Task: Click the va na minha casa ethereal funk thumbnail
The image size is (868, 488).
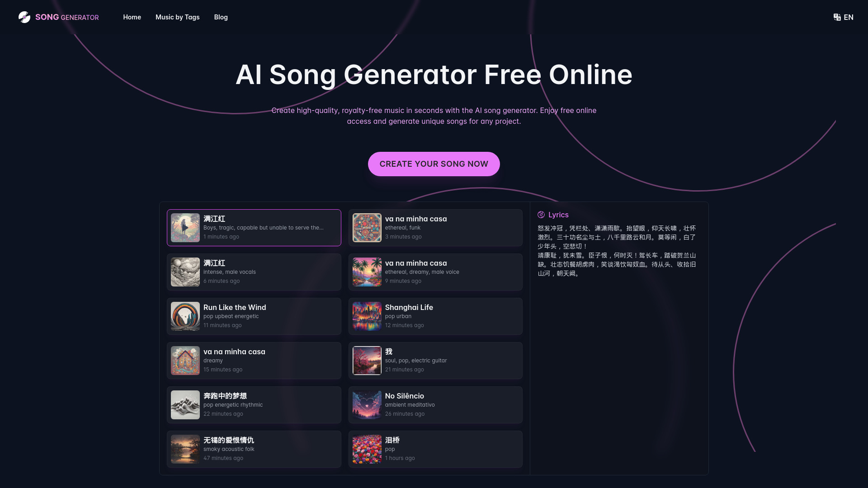Action: 367,227
